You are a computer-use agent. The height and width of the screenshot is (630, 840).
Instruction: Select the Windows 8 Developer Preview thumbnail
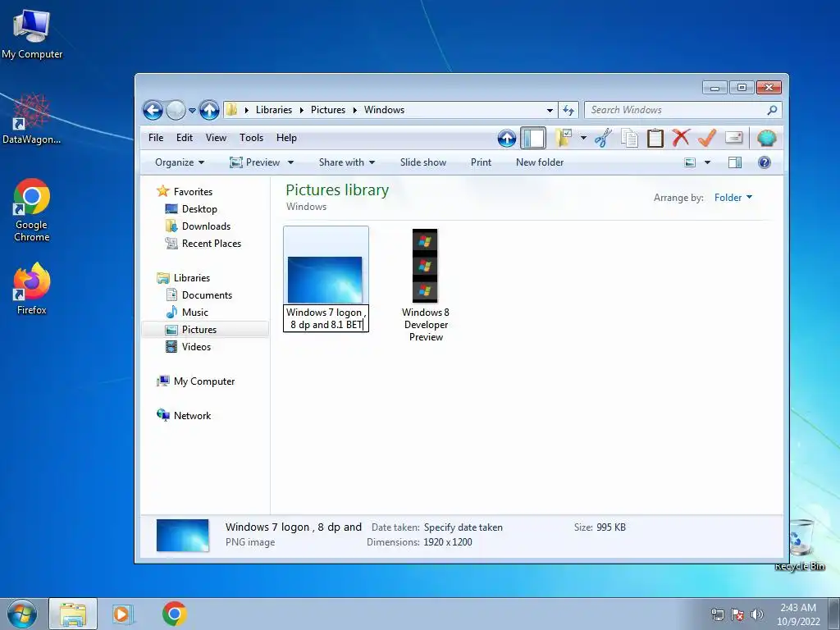pos(425,266)
